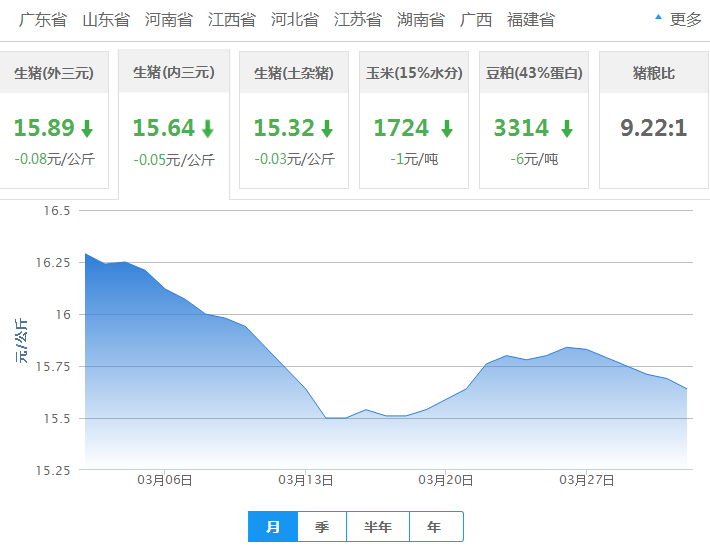This screenshot has height=549, width=710.
Task: Select the 月 time range button
Action: click(273, 526)
